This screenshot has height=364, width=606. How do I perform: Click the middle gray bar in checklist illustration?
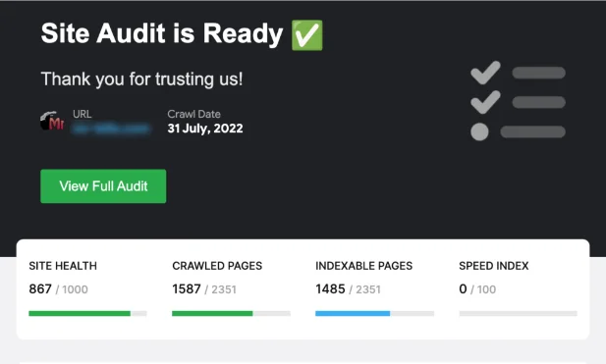click(x=539, y=102)
